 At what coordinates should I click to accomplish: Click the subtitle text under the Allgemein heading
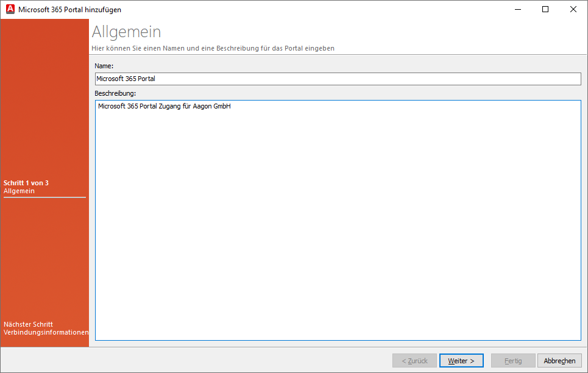point(213,48)
